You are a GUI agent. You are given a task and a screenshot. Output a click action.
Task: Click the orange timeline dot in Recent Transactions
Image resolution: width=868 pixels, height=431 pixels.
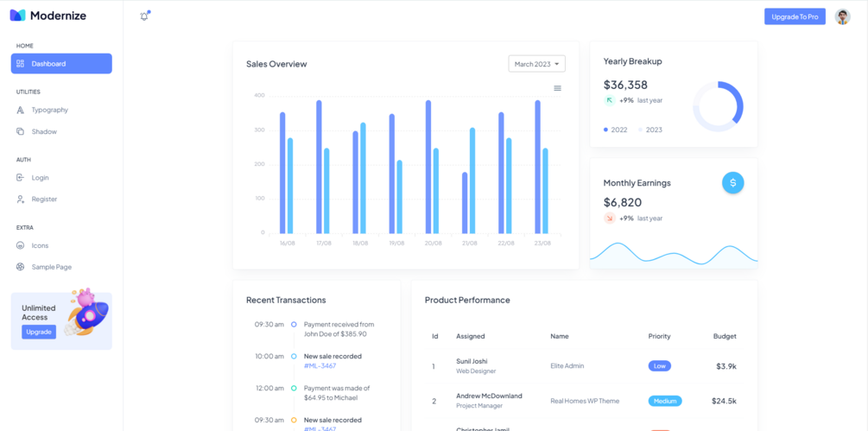click(294, 420)
